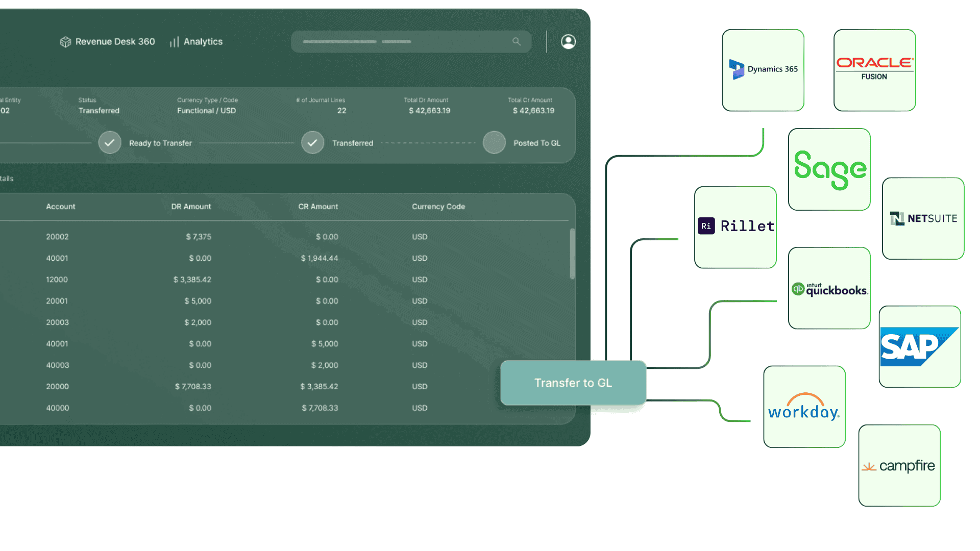
Task: Click the DR Amount column header
Action: [x=191, y=207]
